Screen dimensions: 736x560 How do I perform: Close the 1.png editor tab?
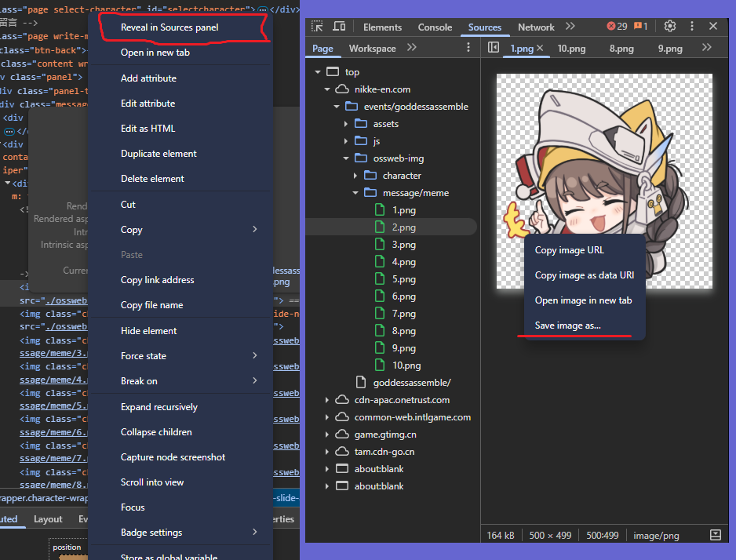[540, 48]
